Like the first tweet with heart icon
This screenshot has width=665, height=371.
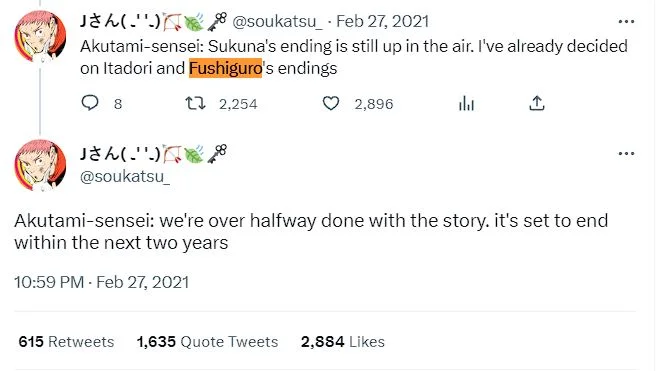(331, 103)
